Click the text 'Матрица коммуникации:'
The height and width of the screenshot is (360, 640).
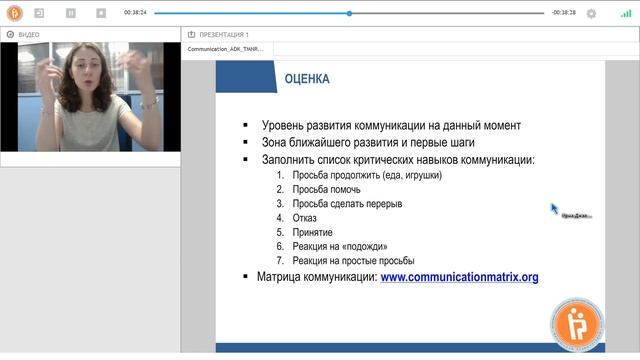tap(317, 277)
